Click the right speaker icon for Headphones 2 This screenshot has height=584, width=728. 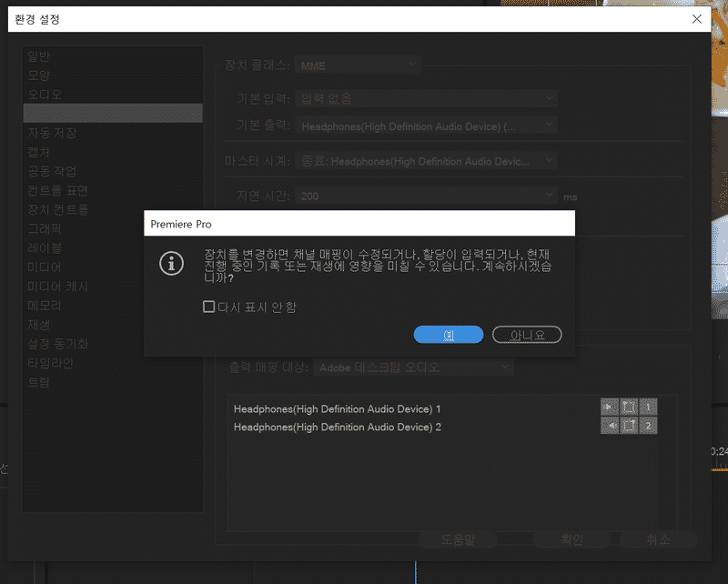tap(609, 425)
